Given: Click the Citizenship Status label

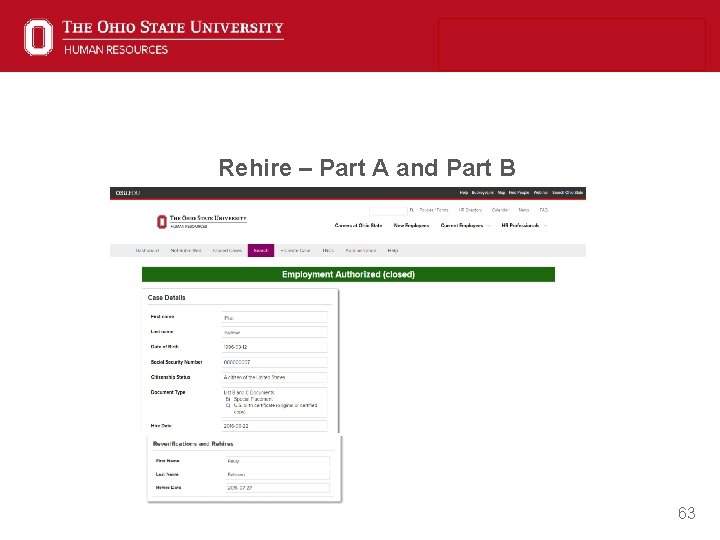Looking at the screenshot, I should tap(170, 377).
